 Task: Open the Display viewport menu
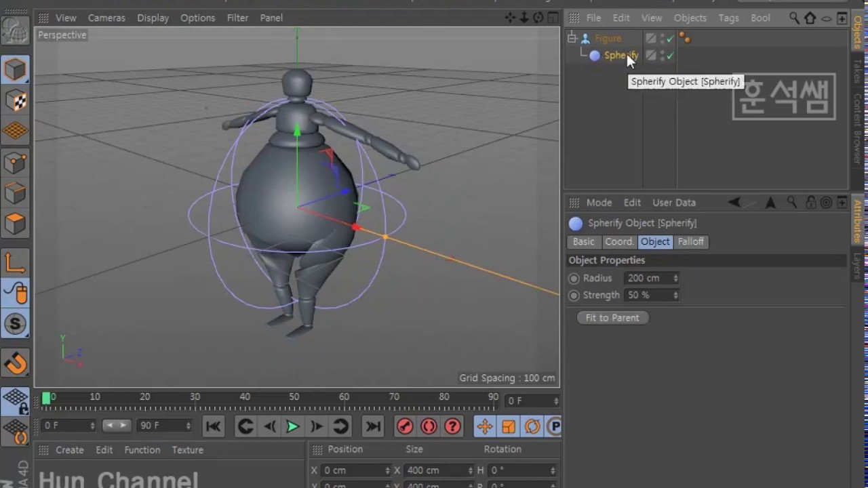coord(153,18)
